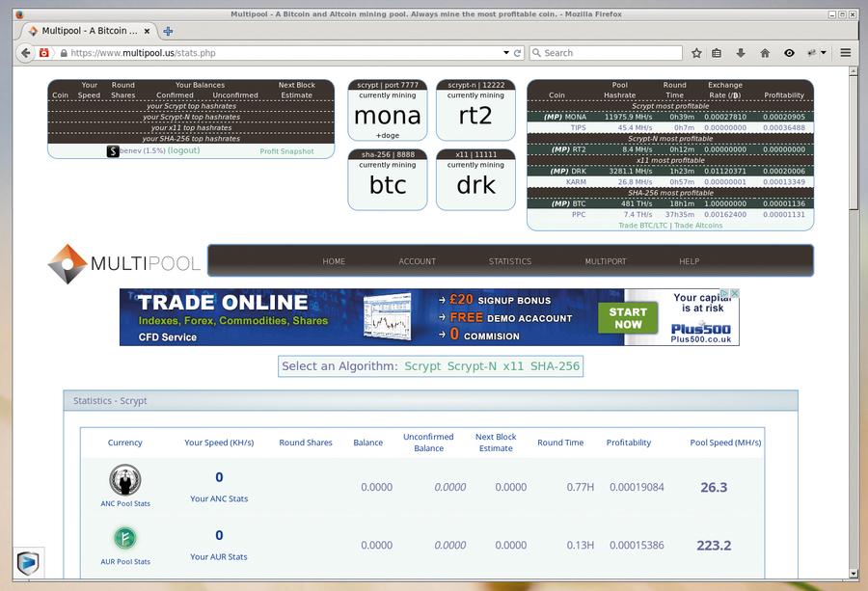
Task: Close the Multipool tab
Action: tap(147, 32)
